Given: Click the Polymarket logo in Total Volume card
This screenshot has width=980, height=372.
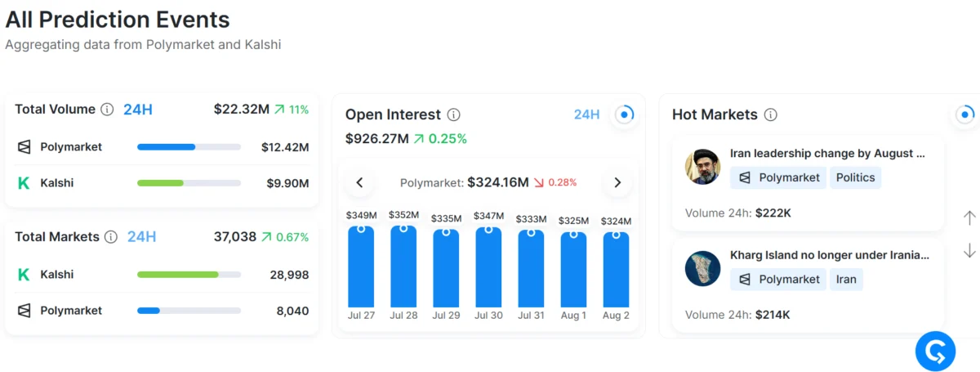Looking at the screenshot, I should tap(24, 147).
